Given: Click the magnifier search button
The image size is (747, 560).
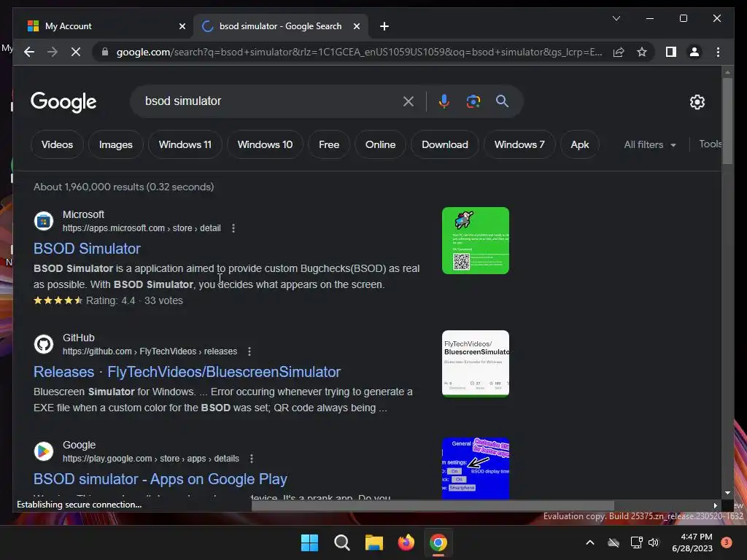Looking at the screenshot, I should [x=502, y=101].
